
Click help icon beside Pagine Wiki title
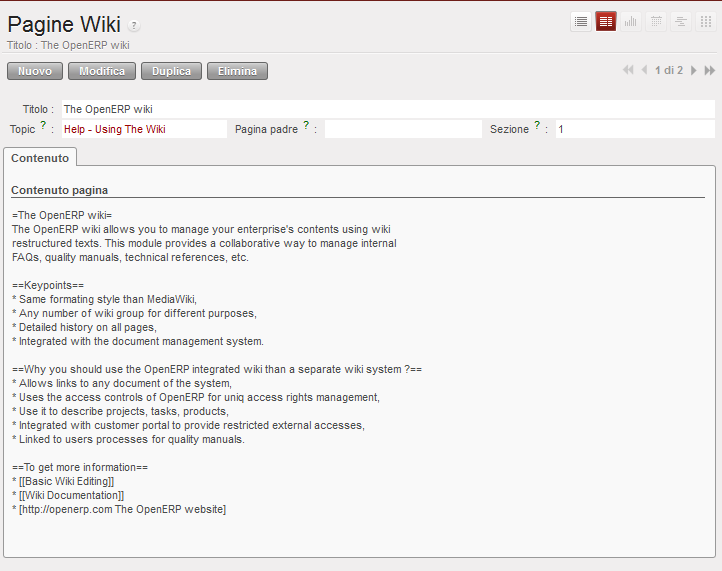(134, 25)
